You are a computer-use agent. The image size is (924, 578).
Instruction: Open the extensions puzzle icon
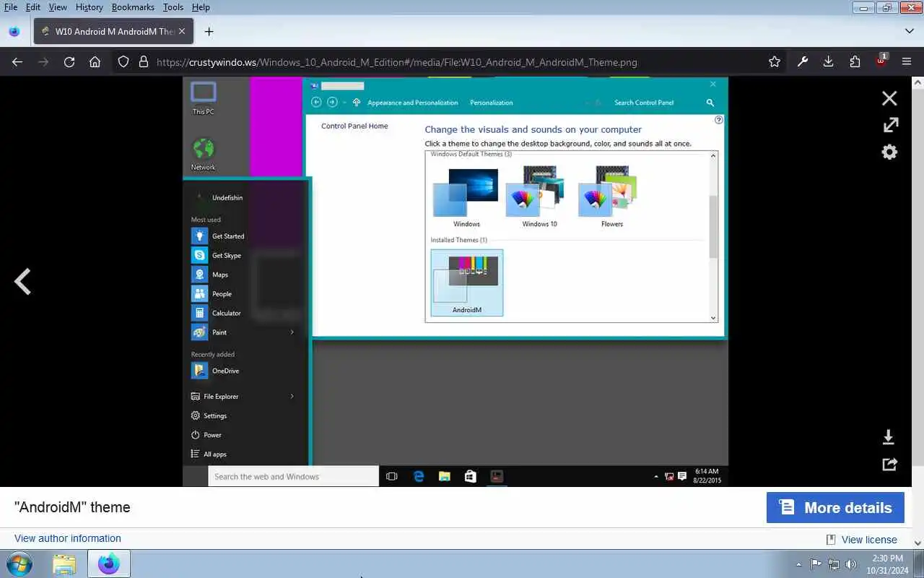(855, 62)
